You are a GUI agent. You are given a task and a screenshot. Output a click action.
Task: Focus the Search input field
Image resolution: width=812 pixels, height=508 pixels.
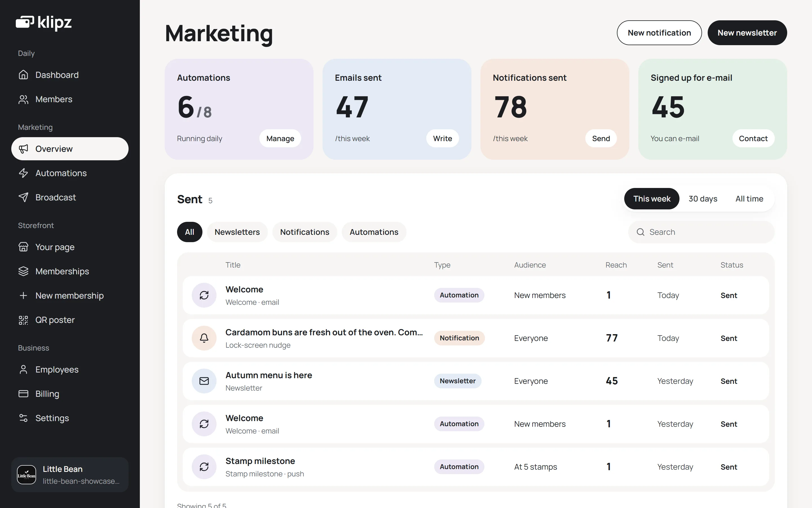coord(701,232)
